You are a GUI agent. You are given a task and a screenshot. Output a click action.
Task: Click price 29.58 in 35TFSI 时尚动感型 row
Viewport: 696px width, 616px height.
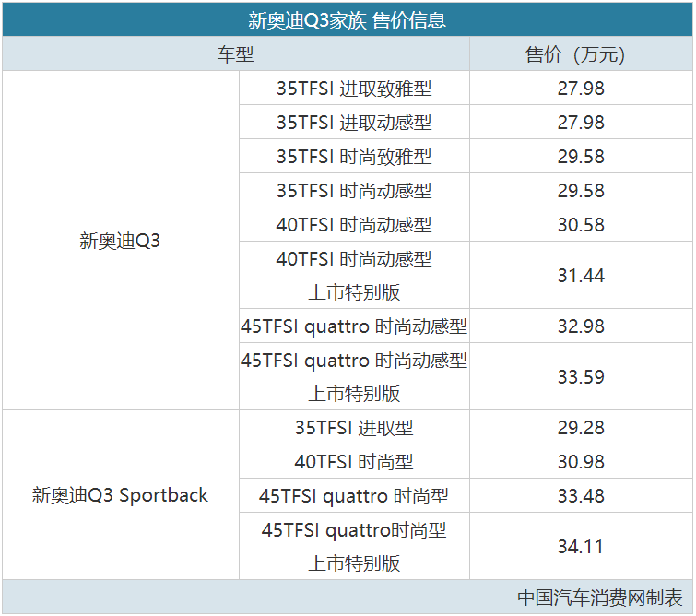tap(581, 191)
